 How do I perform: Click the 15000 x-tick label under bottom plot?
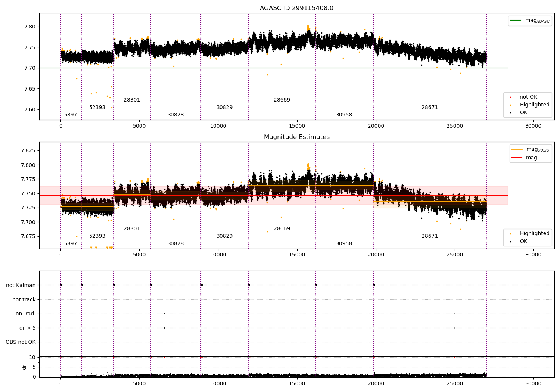297,384
